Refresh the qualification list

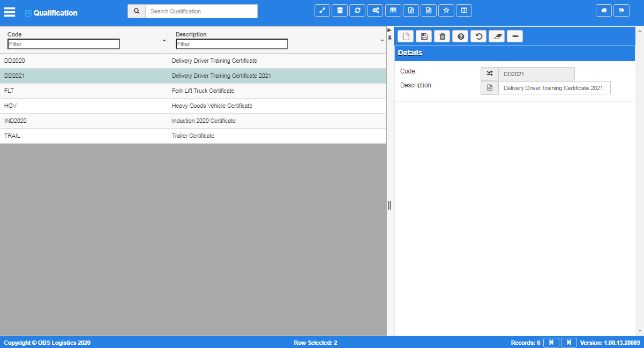click(357, 10)
